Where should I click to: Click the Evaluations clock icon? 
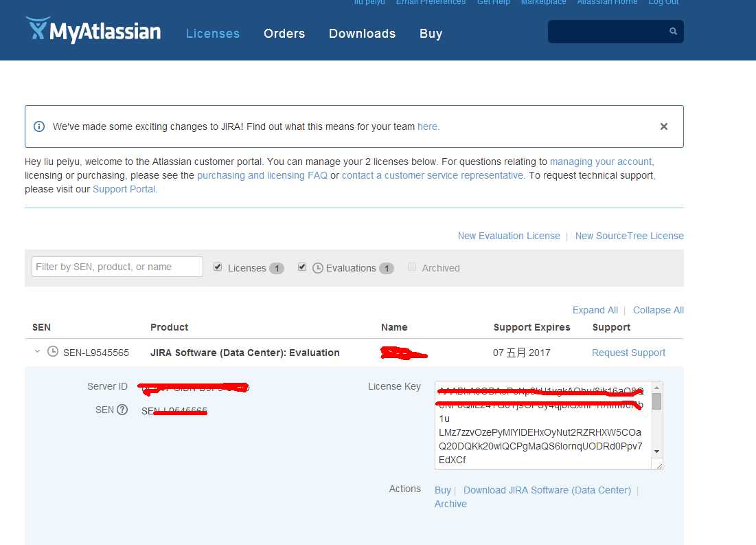point(318,268)
